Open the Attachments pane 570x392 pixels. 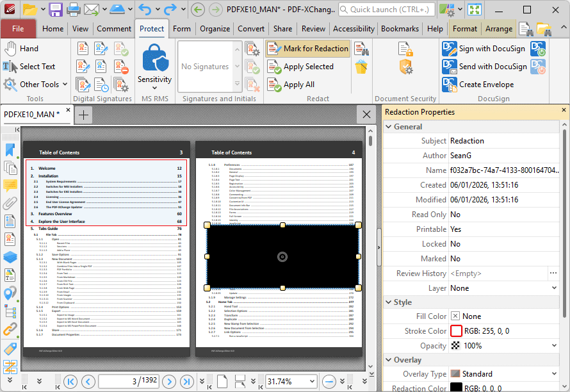coord(9,204)
